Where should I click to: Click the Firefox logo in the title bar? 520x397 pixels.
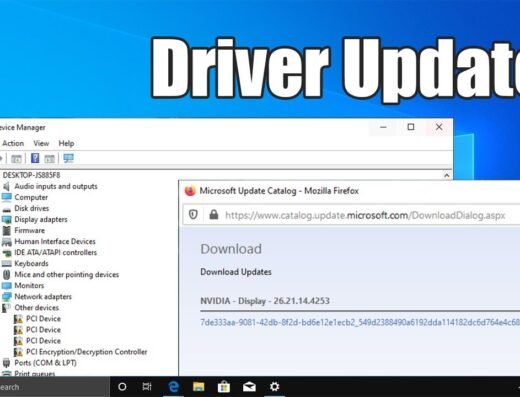pos(190,191)
